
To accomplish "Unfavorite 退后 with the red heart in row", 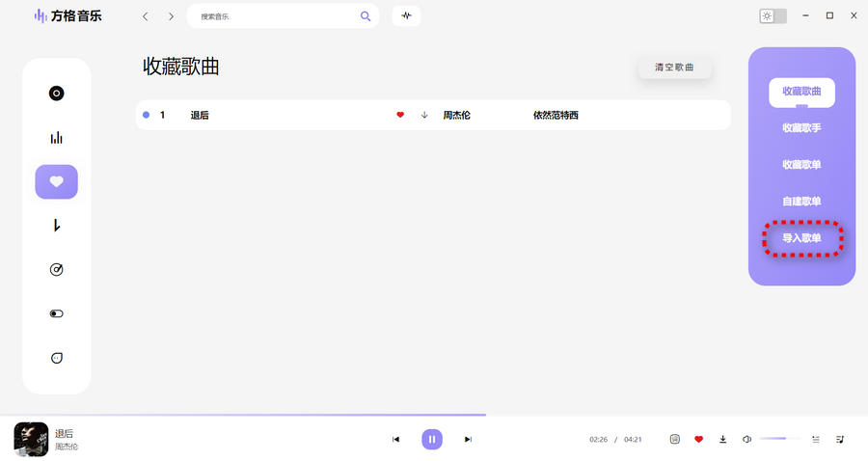I will tap(400, 115).
